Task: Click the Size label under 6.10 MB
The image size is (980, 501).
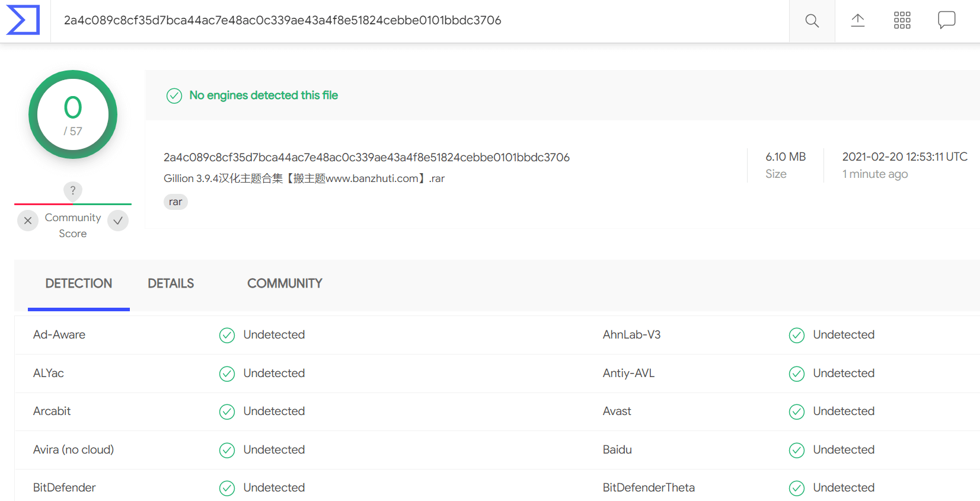Action: pos(775,174)
